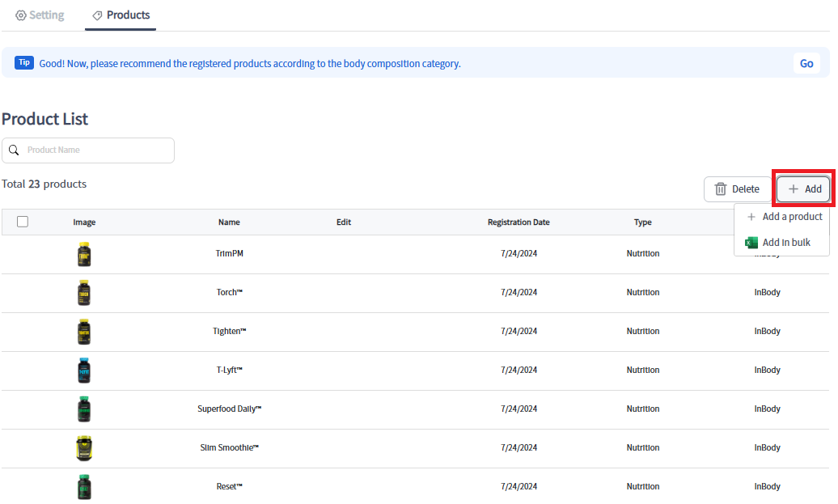Click Nutrition type in Superfood Daily row
This screenshot has width=838, height=504.
643,409
